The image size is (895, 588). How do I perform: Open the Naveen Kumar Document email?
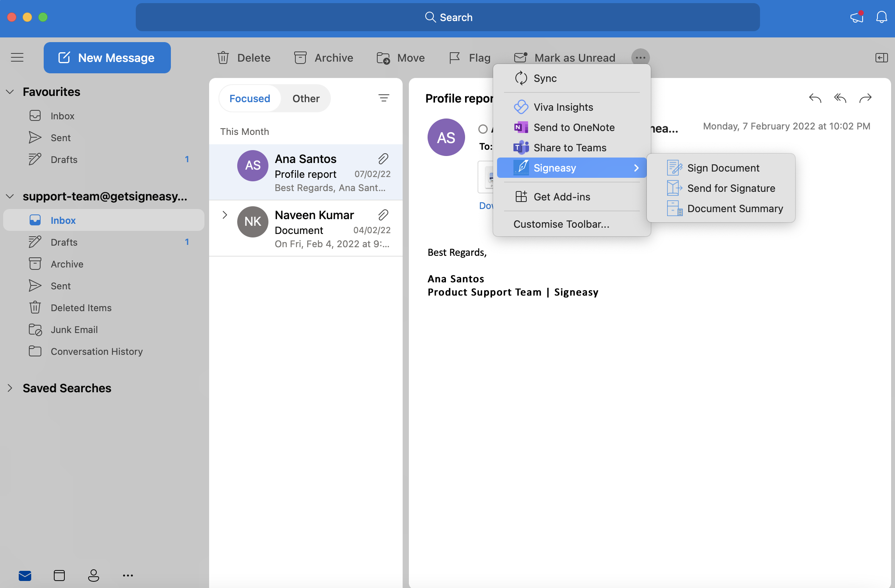[x=306, y=228]
